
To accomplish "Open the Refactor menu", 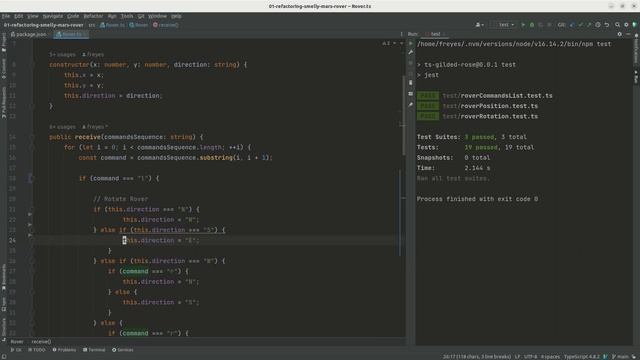I will (x=93, y=16).
